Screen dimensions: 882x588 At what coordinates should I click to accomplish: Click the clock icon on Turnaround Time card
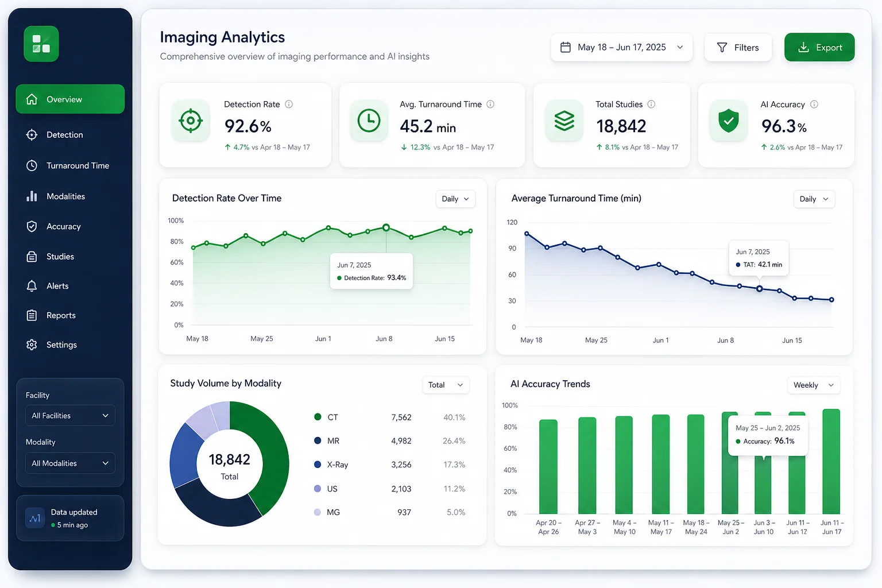(x=369, y=121)
